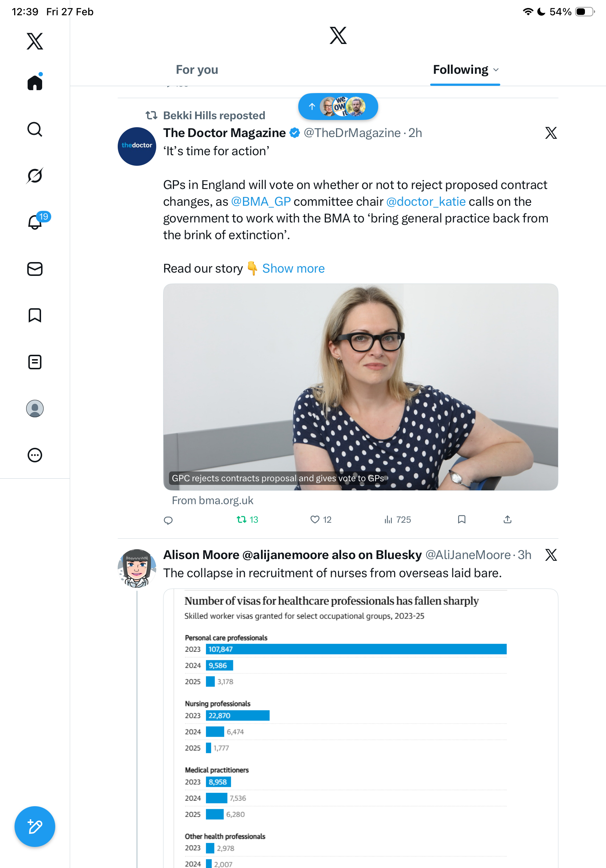Open Messages envelope in sidebar
Screen dimensions: 606x868
[35, 269]
